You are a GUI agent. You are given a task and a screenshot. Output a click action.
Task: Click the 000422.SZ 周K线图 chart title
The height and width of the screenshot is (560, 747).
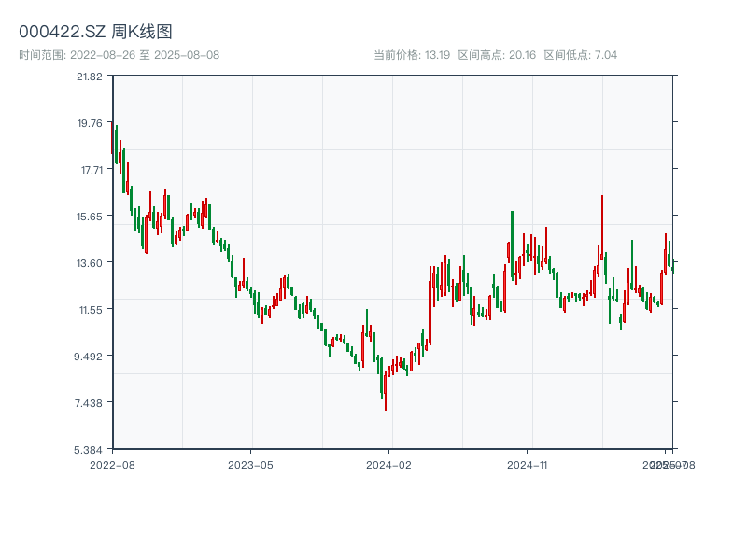95,33
